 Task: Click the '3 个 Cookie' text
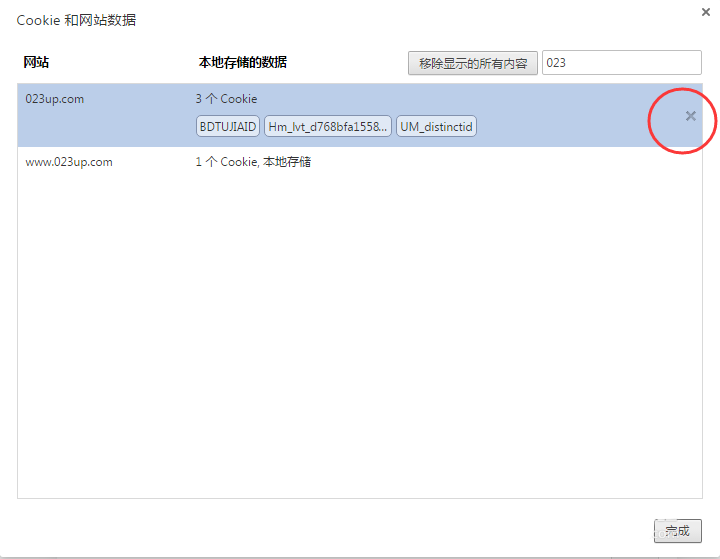226,99
